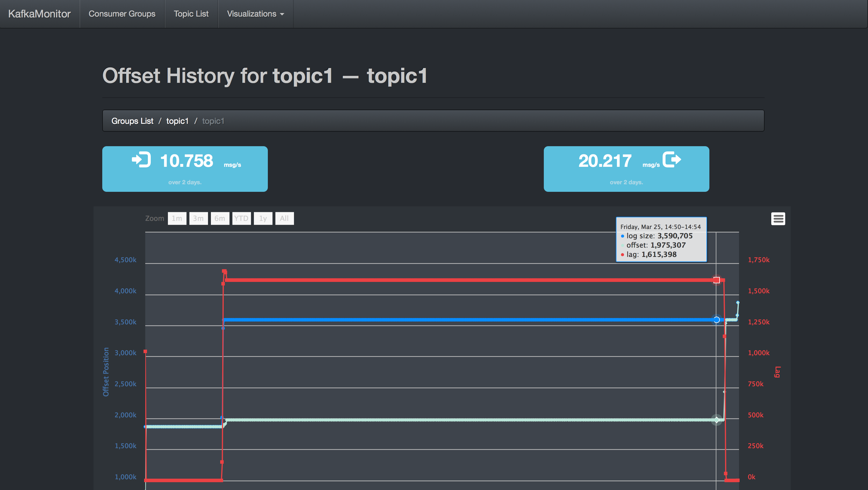Image resolution: width=868 pixels, height=490 pixels.
Task: Open the Consumer Groups page
Action: [x=122, y=14]
